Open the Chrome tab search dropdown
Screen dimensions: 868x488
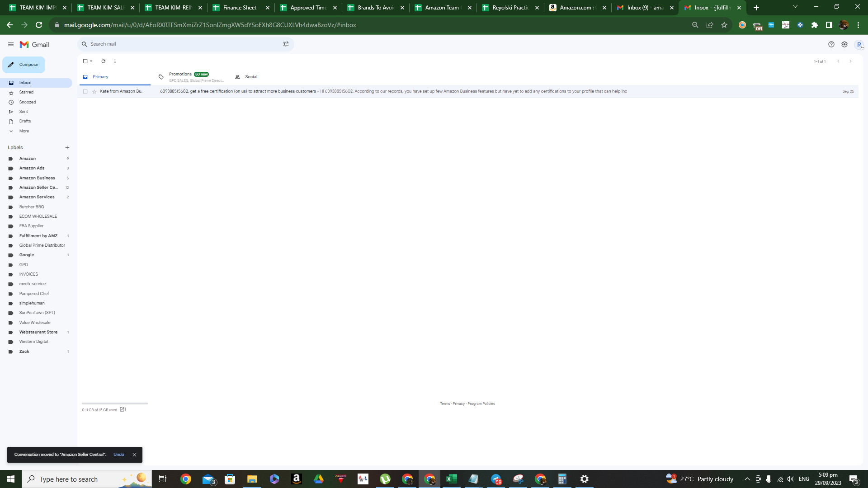pyautogui.click(x=795, y=7)
